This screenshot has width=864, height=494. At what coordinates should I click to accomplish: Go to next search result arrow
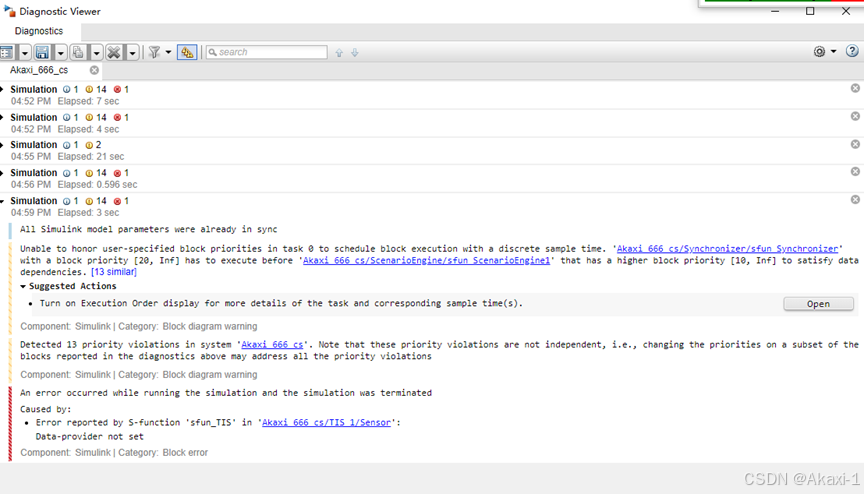355,53
